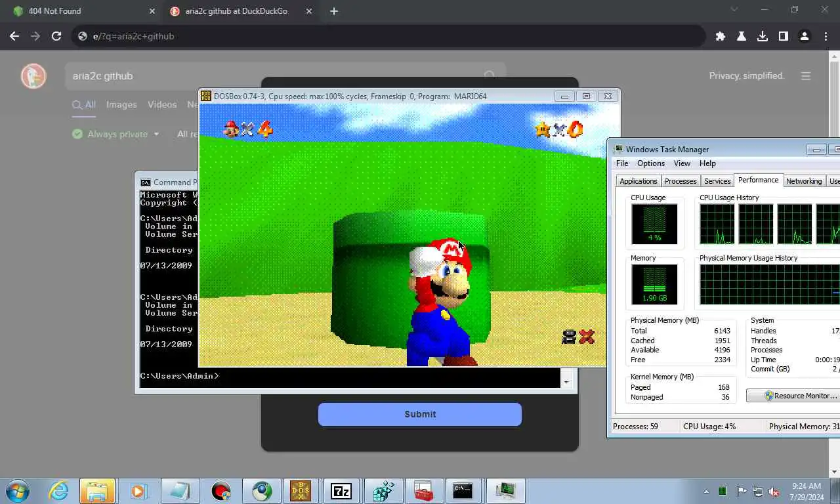Click the Submit button

420,414
